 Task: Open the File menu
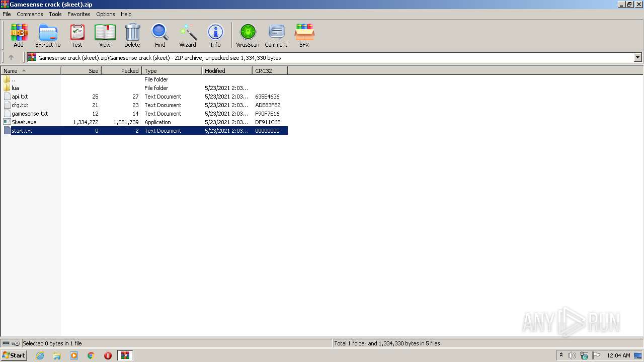(7, 14)
